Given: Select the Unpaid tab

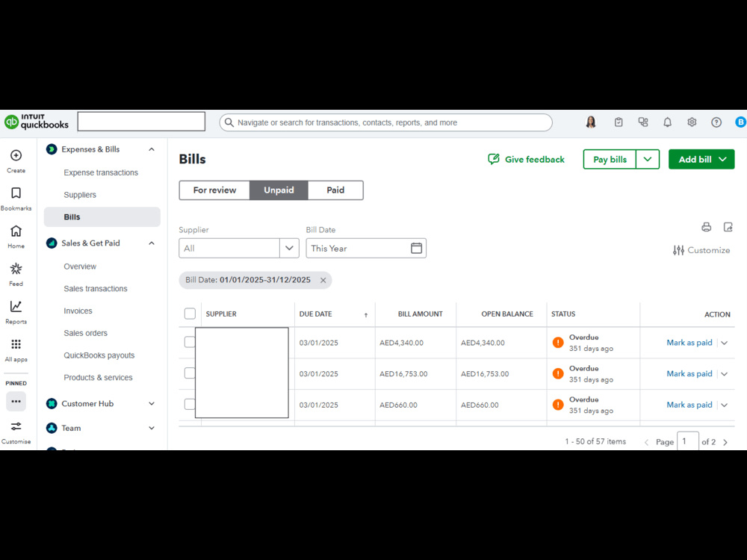Looking at the screenshot, I should pos(279,190).
